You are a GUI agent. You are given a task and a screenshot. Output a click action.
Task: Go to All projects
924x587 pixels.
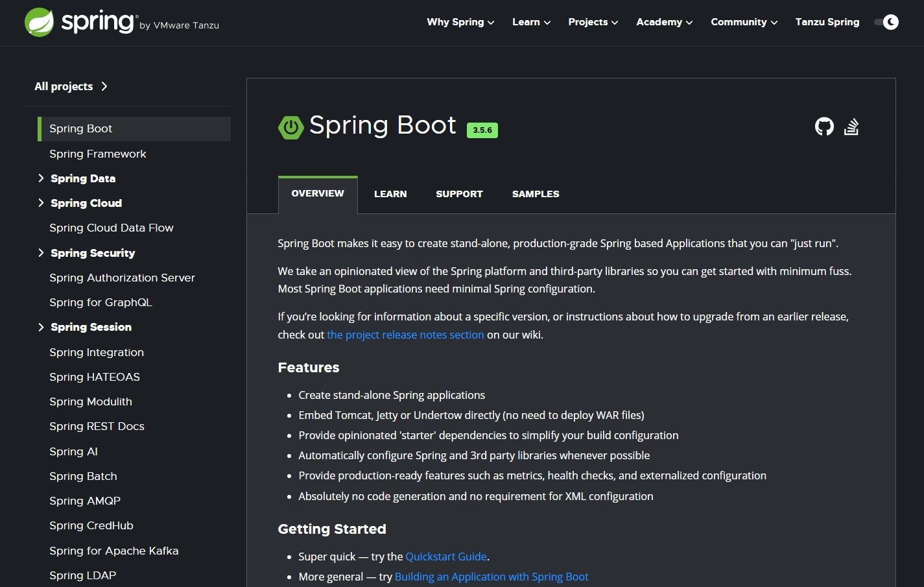click(x=71, y=86)
